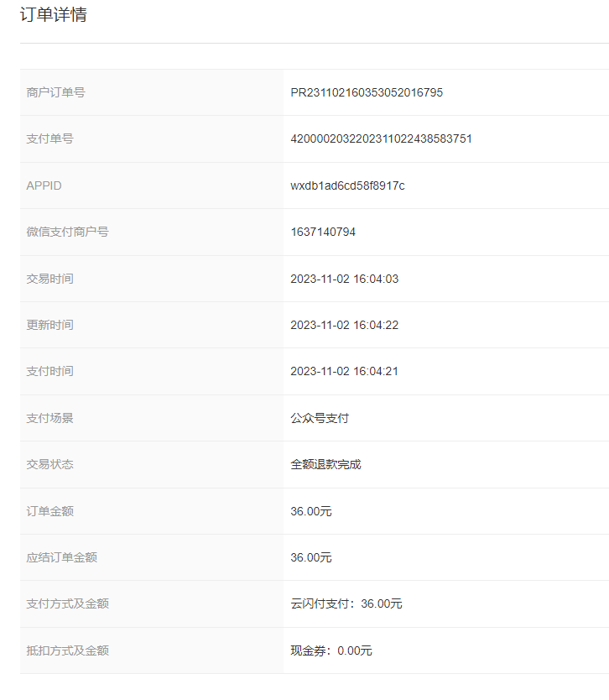Click the 支付场景 label
The image size is (609, 700).
click(x=50, y=418)
